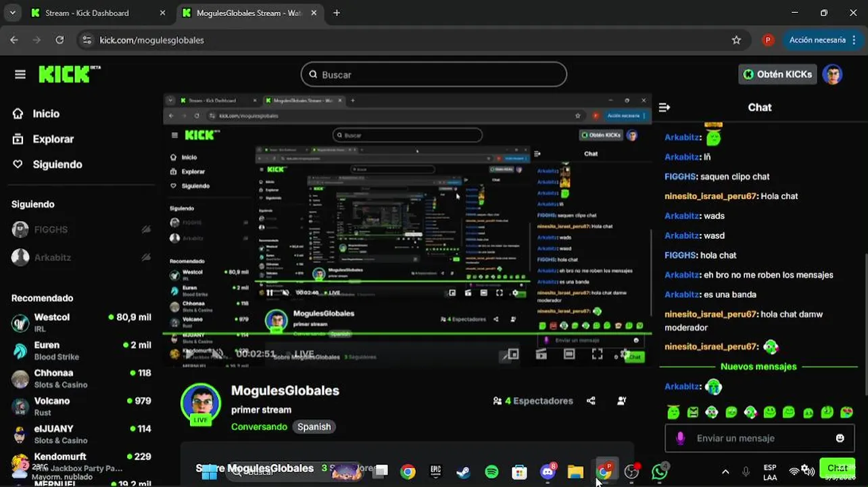Click the clip icon in the player controls
The width and height of the screenshot is (868, 487).
[541, 354]
